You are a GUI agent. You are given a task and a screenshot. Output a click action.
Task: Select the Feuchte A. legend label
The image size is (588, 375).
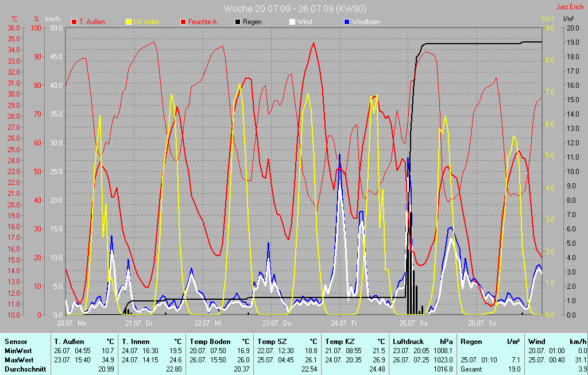point(203,22)
